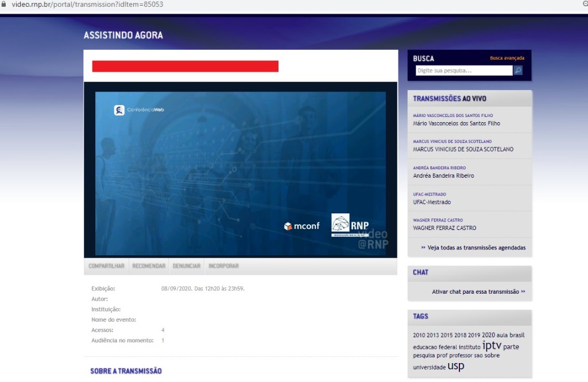The width and height of the screenshot is (588, 382).
Task: Type in the 'Digite sua pesquisa' field
Action: point(463,71)
